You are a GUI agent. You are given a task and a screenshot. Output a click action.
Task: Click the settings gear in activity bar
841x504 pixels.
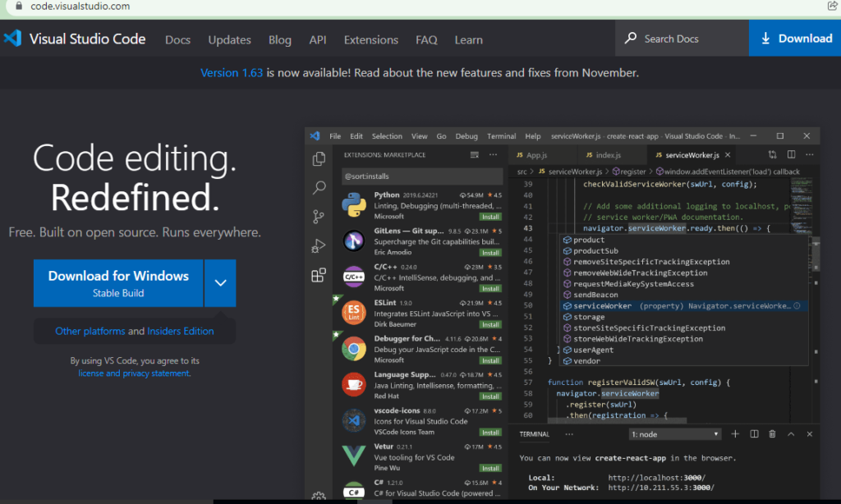[x=319, y=497]
